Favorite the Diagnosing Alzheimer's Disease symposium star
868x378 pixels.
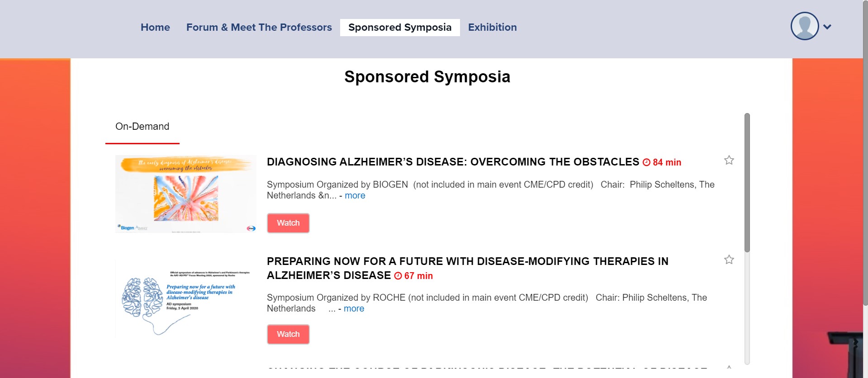729,161
